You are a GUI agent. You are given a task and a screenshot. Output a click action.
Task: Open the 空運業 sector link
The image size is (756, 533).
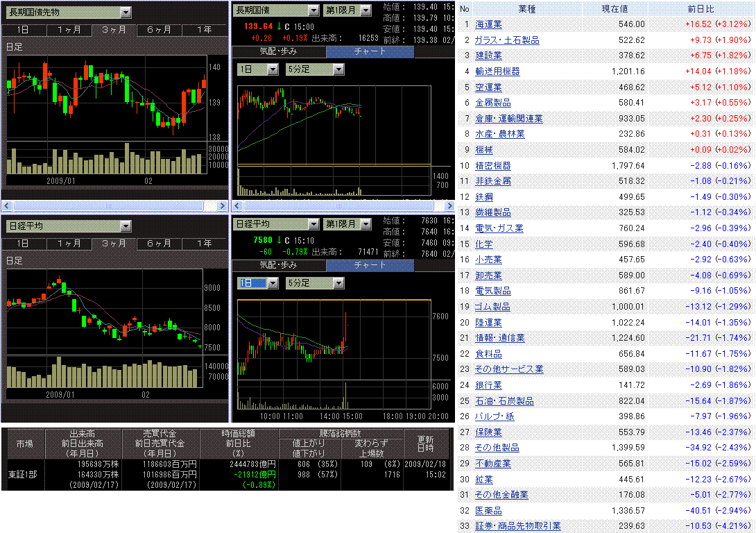pos(488,87)
